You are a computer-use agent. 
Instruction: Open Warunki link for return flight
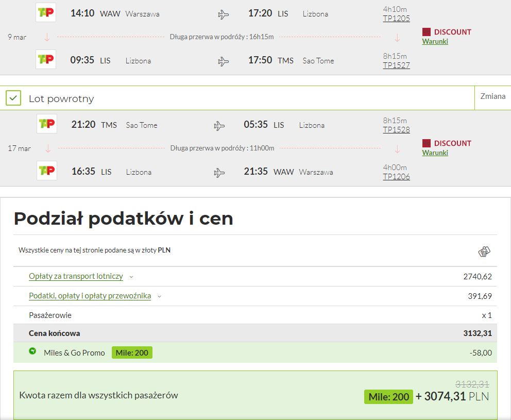click(435, 153)
